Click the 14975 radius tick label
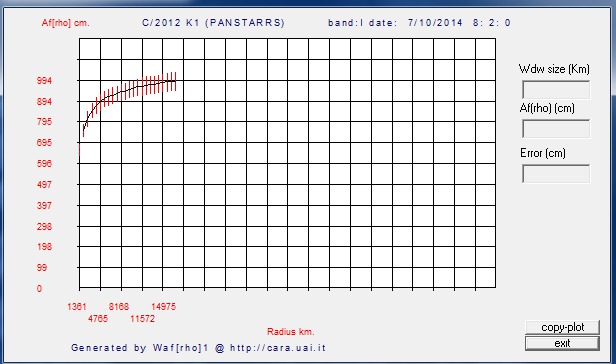Viewport: 616px width, 364px height. pos(163,307)
